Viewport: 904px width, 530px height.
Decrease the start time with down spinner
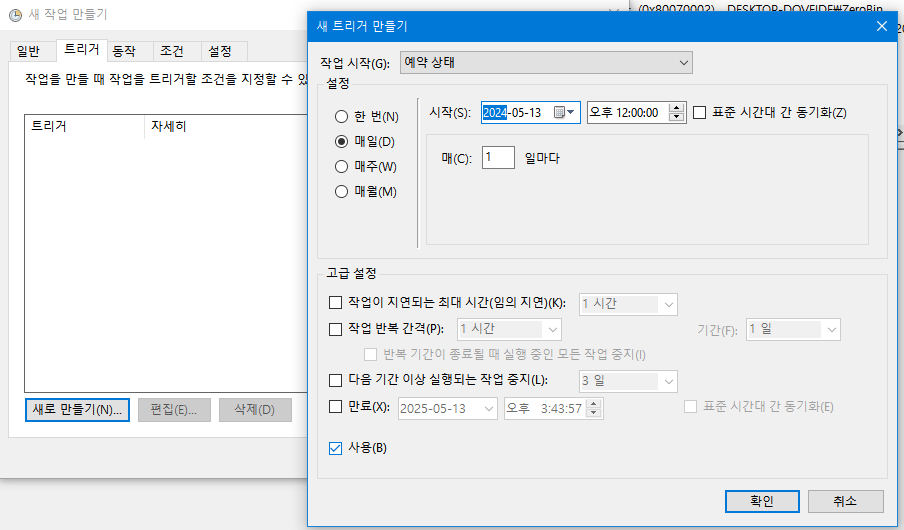pos(677,117)
